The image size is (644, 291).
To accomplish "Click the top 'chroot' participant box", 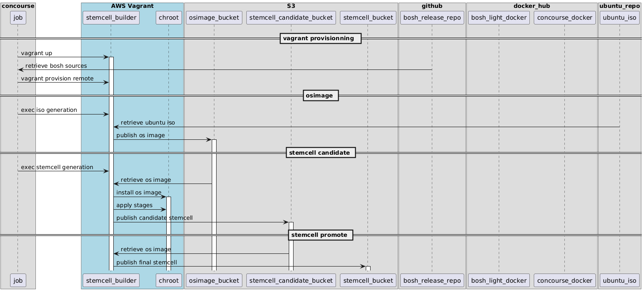I will pos(169,17).
